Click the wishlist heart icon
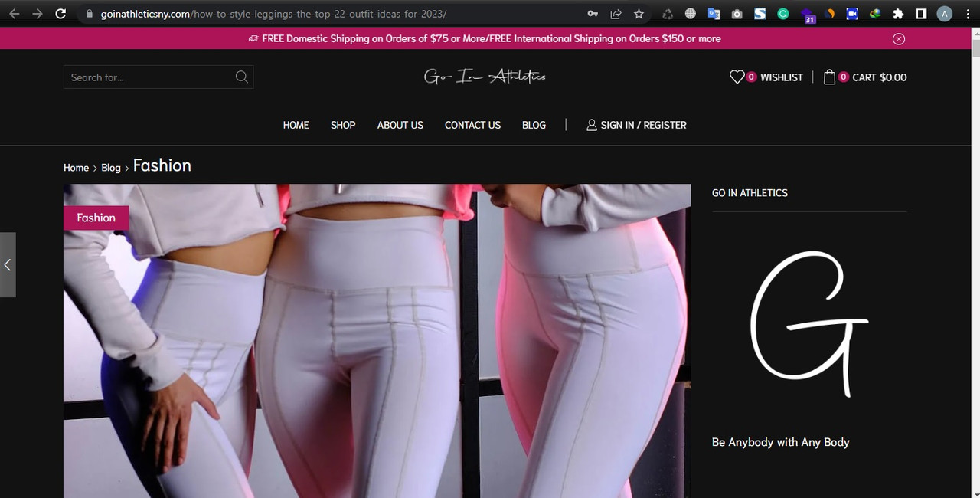The image size is (980, 498). tap(737, 77)
